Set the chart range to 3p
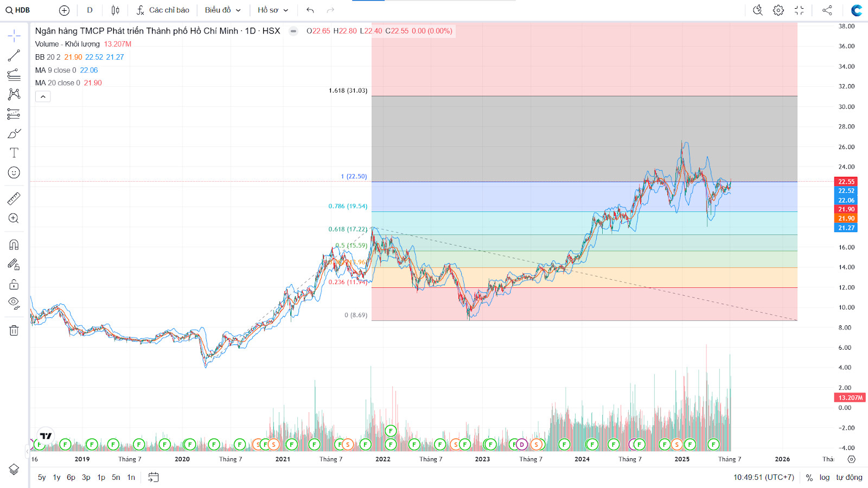Image resolution: width=868 pixels, height=488 pixels. pyautogui.click(x=86, y=477)
